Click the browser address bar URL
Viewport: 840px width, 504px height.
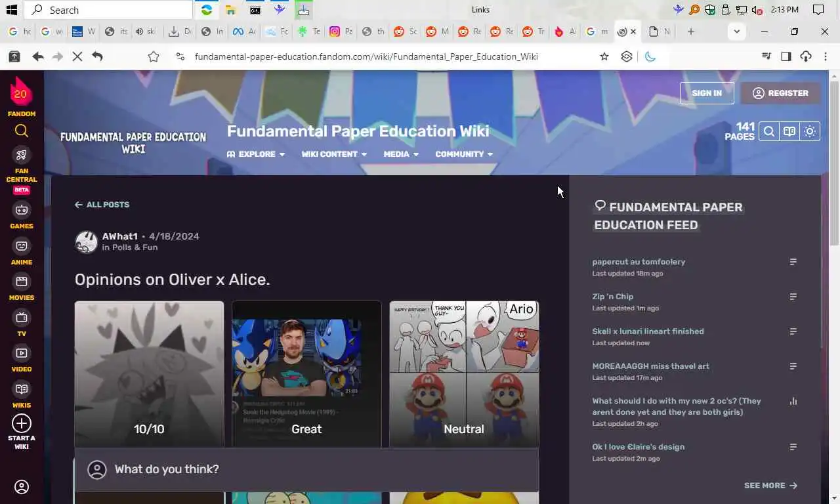click(366, 56)
